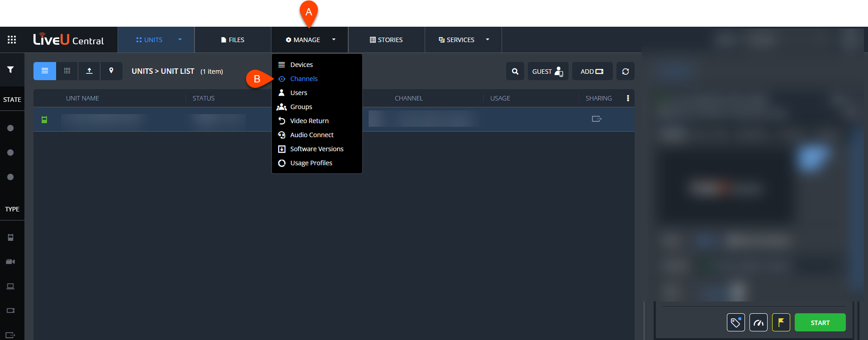Expand the Services dropdown arrow
The width and height of the screenshot is (868, 340).
pos(488,40)
